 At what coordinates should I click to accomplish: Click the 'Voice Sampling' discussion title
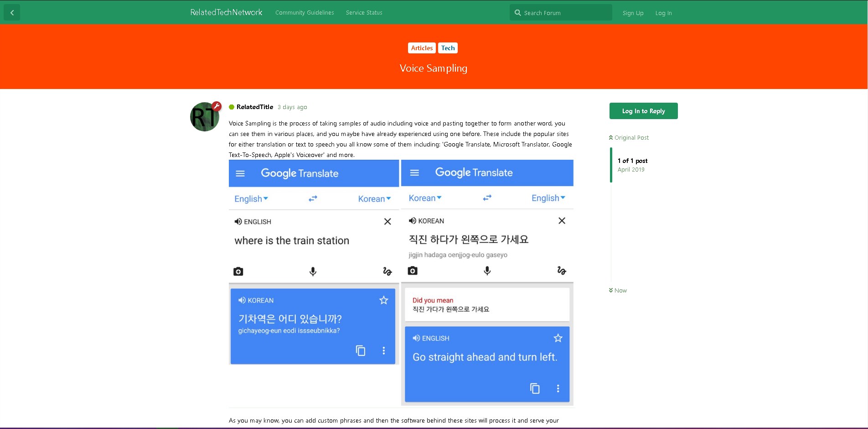pos(434,68)
